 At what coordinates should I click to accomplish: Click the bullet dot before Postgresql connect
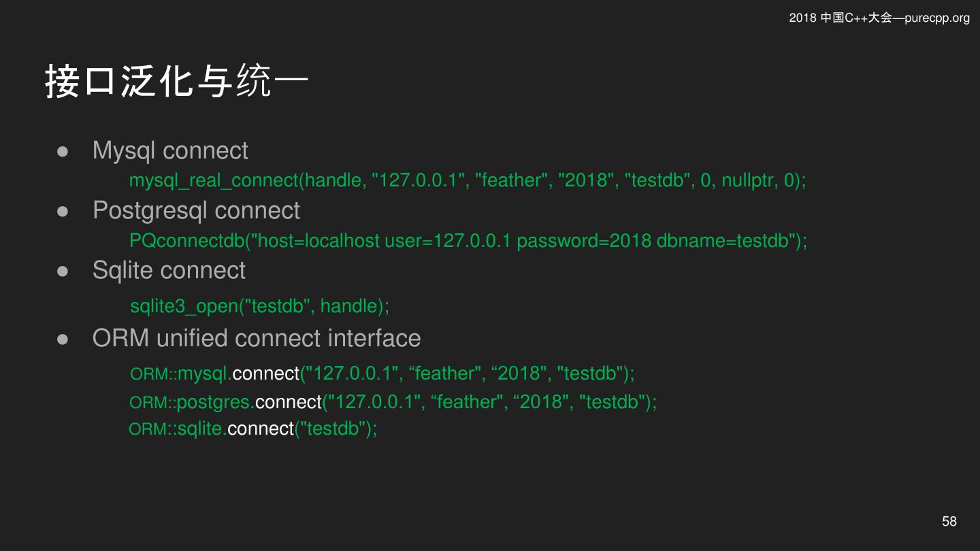(63, 212)
